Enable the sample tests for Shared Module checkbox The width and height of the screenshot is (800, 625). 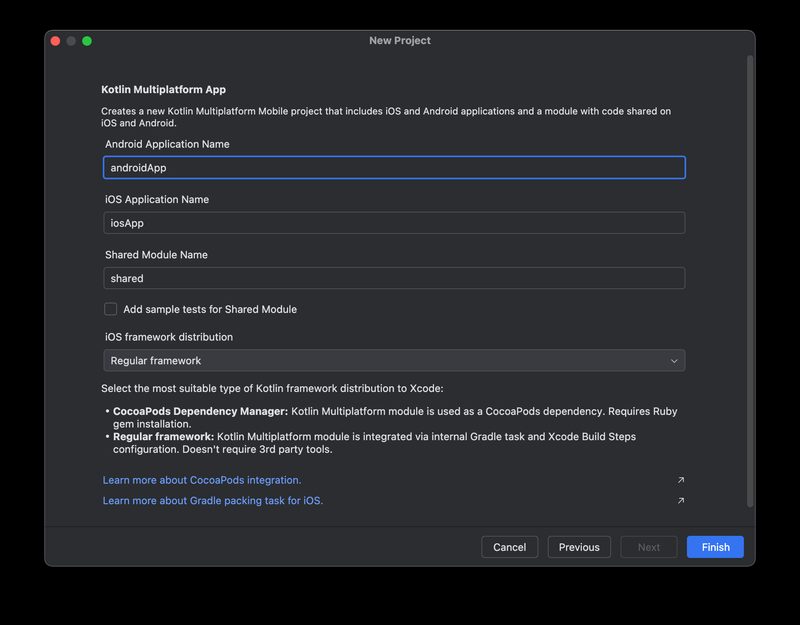pos(111,309)
